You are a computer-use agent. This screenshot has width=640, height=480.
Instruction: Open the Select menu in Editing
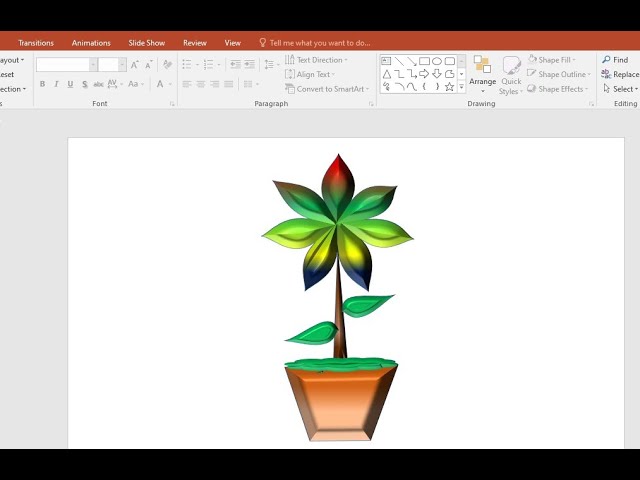pos(620,89)
